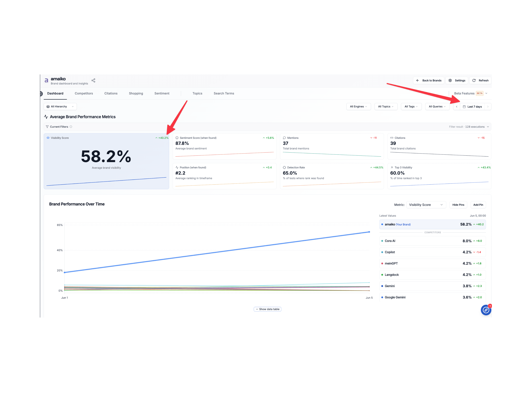
Task: Click the Add Pin button
Action: coord(478,205)
